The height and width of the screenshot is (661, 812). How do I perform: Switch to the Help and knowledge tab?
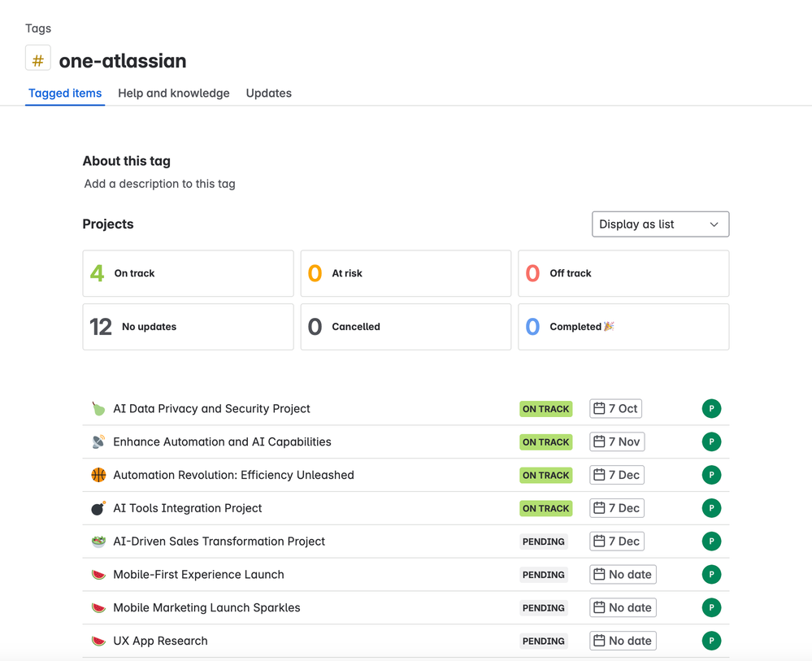[x=173, y=93]
